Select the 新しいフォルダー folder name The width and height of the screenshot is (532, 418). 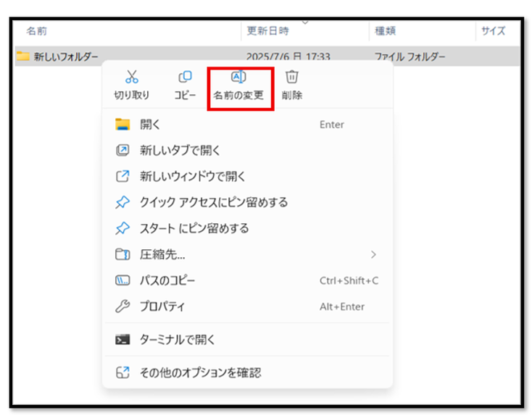click(66, 57)
